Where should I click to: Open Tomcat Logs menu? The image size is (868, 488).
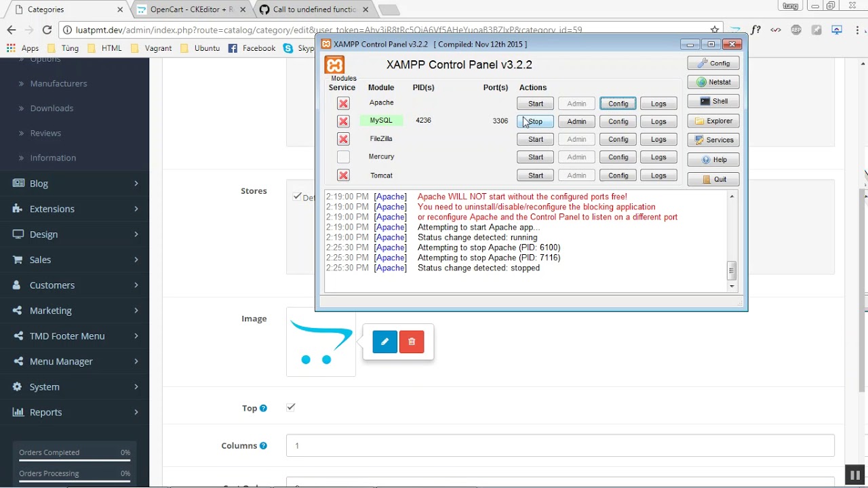point(658,176)
